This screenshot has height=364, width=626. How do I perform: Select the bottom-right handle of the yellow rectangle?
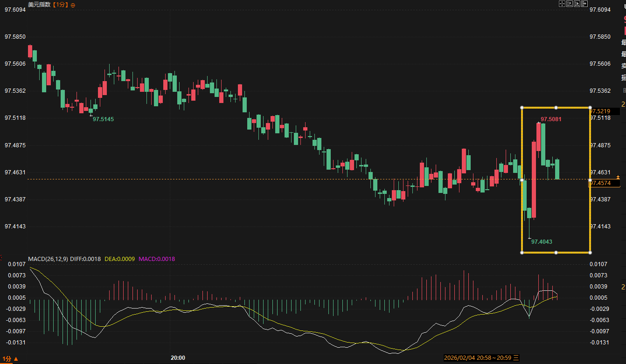(x=590, y=253)
